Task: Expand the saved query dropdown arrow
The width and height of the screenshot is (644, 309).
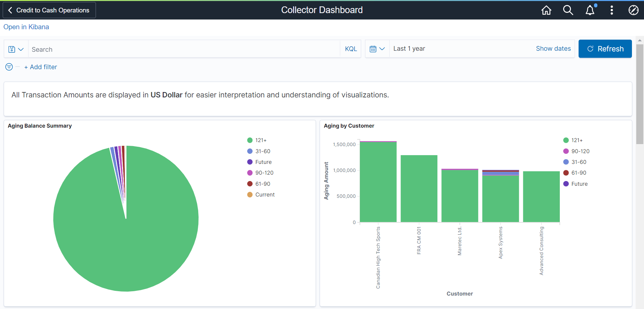Action: point(20,49)
